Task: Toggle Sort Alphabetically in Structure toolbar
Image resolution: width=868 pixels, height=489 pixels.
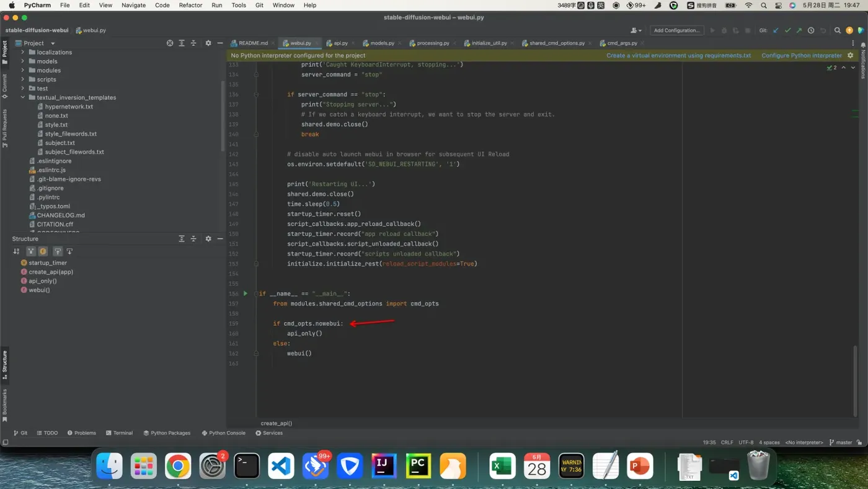Action: point(17,251)
